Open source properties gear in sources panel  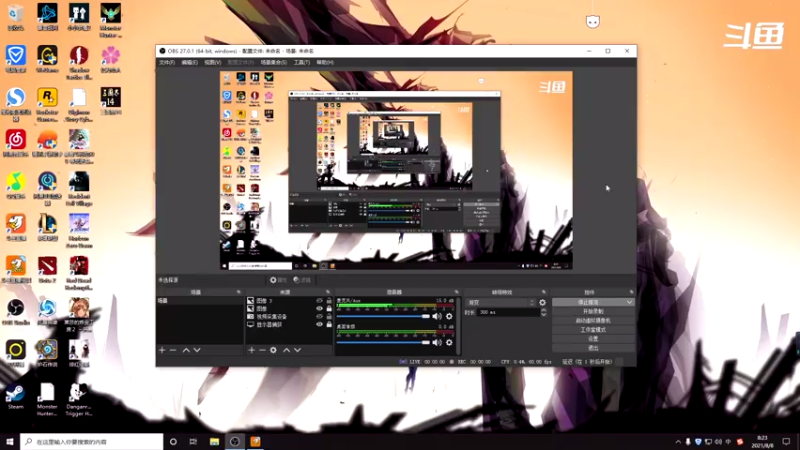(273, 350)
